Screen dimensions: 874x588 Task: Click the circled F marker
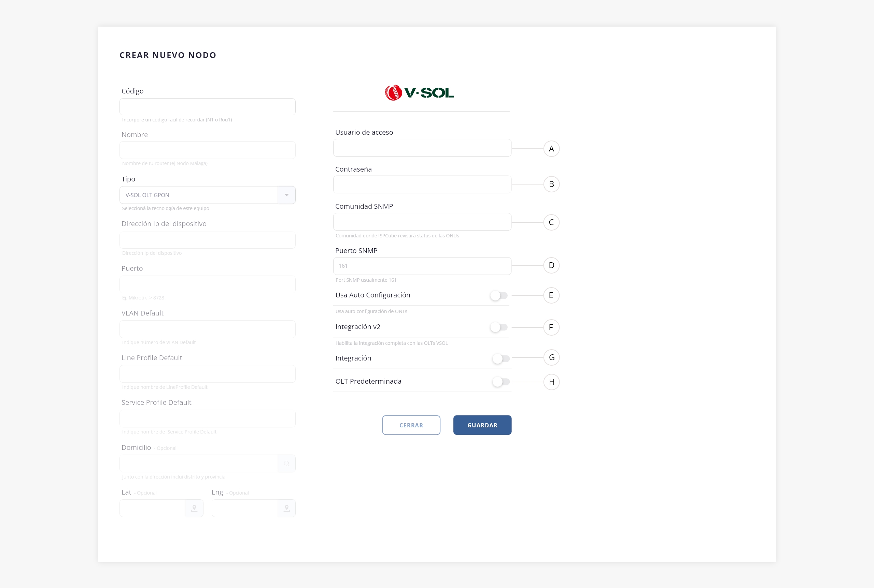click(x=551, y=327)
